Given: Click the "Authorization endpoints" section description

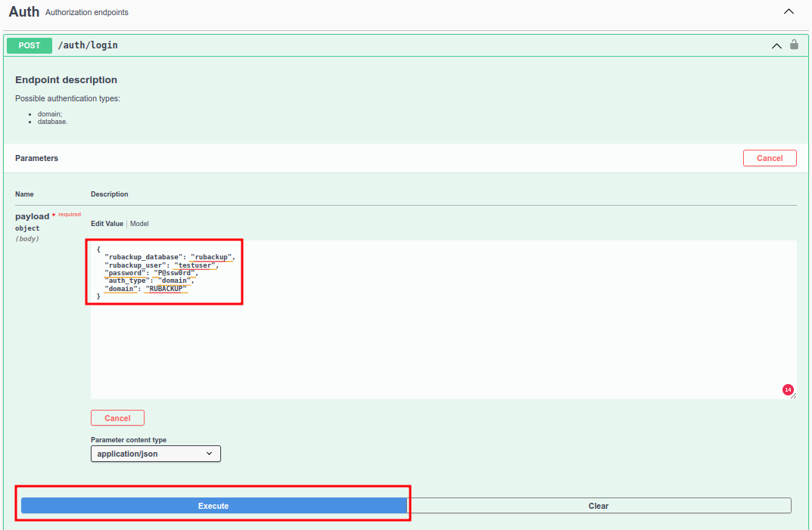Looking at the screenshot, I should point(87,13).
